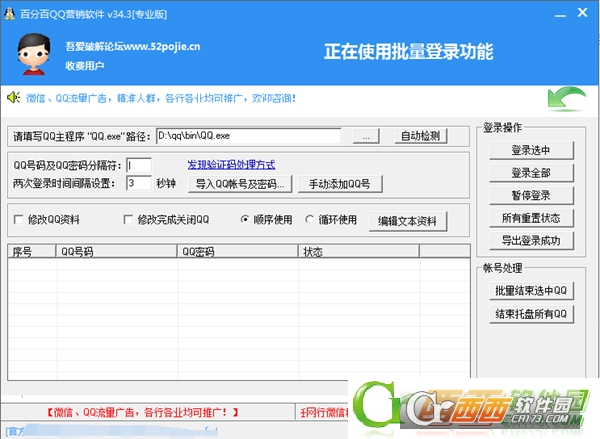This screenshot has height=439, width=600.
Task: Click the QQ号码及QQ密码分隔符 input box
Action: 139,165
